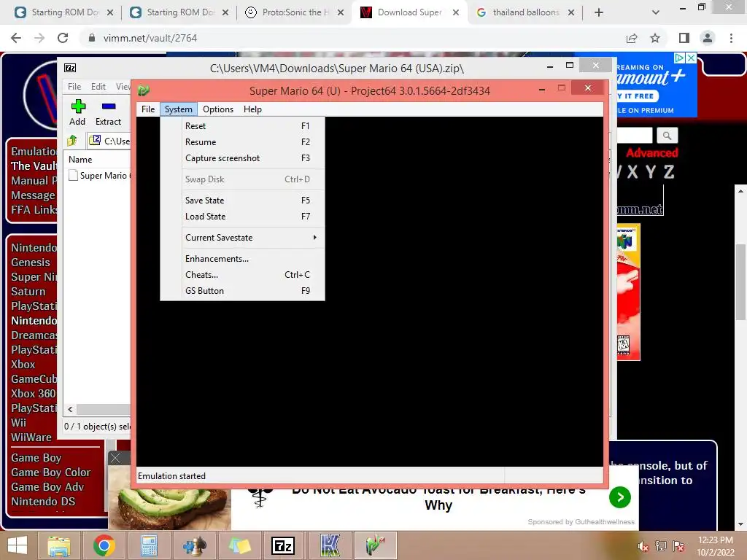Open Calculator from taskbar
Image resolution: width=747 pixels, height=560 pixels.
tap(149, 545)
